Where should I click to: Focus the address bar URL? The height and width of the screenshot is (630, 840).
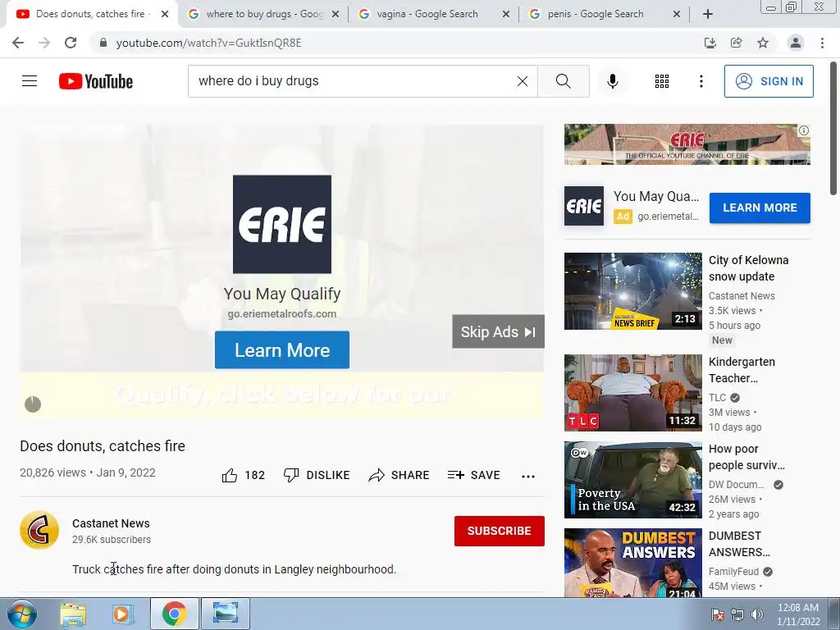[209, 43]
